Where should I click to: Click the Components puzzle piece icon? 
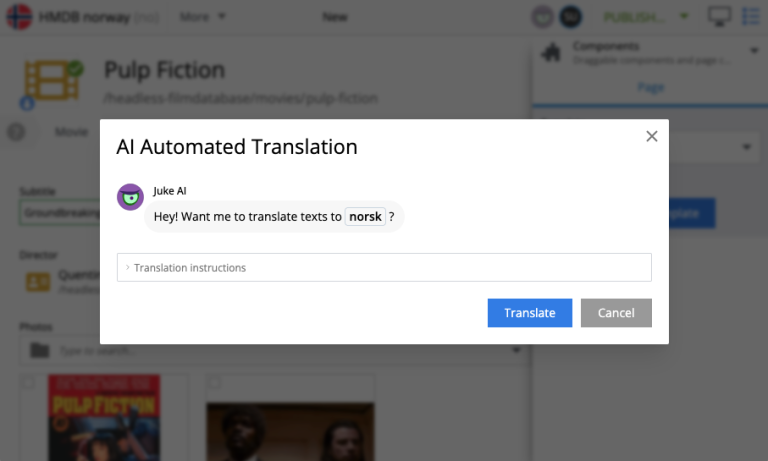(x=550, y=53)
